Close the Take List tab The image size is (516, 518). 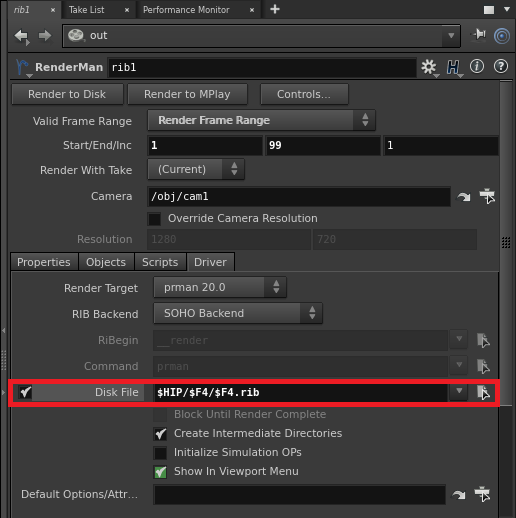click(x=127, y=10)
